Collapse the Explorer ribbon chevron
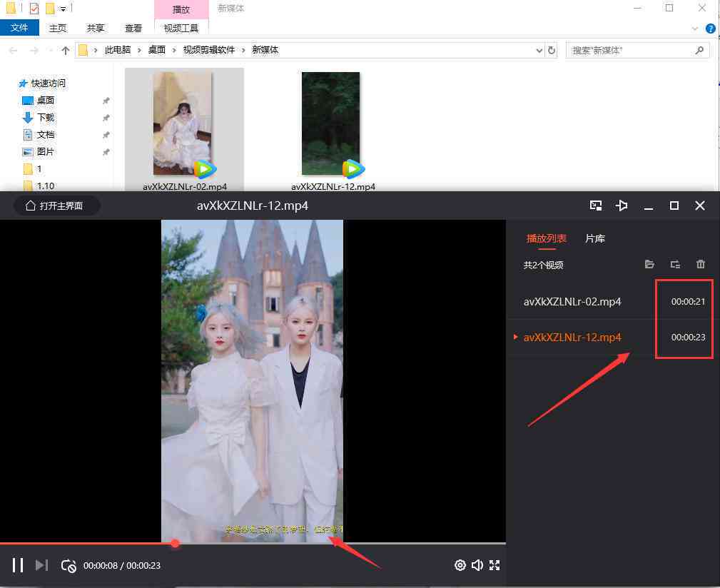The height and width of the screenshot is (588, 720). click(695, 29)
